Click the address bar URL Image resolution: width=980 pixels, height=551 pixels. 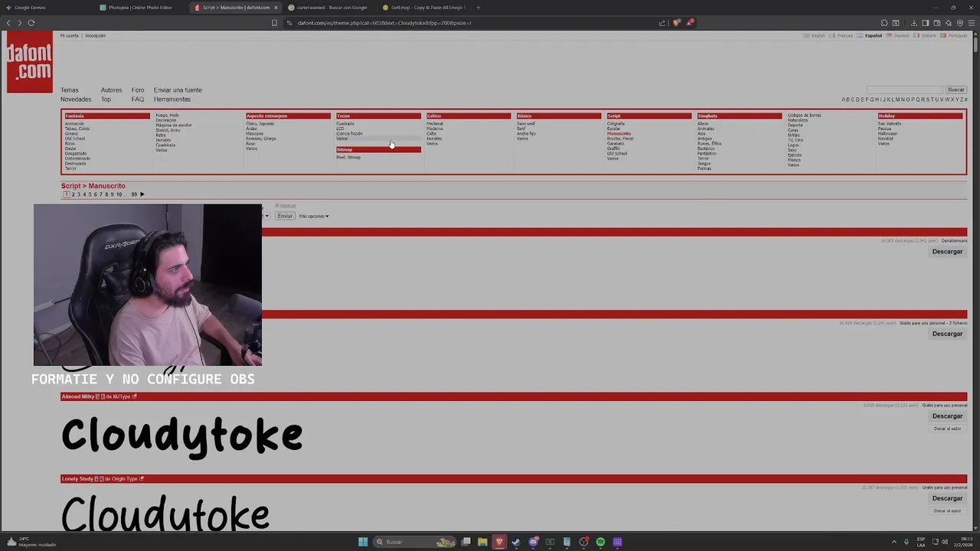[x=384, y=23]
